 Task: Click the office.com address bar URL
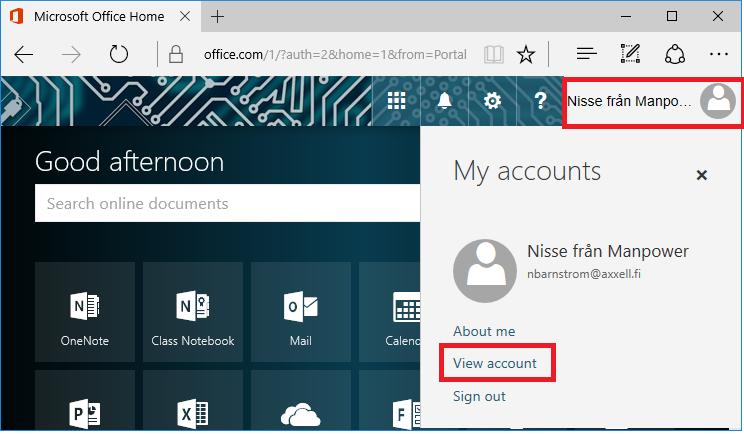pos(335,55)
